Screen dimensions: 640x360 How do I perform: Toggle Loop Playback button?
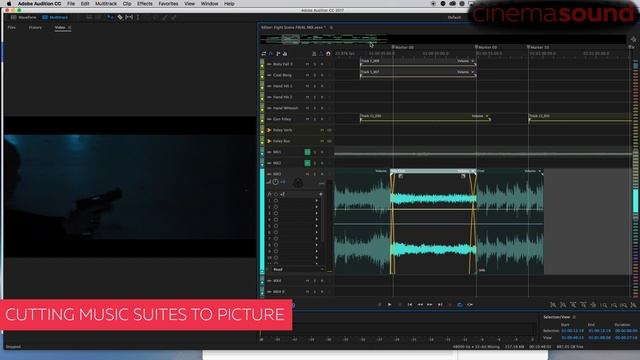click(460, 305)
